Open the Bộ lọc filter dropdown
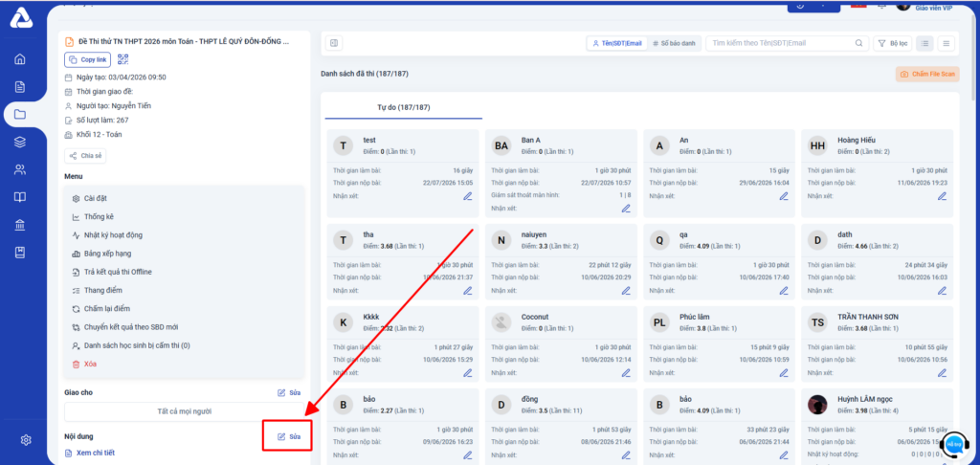The width and height of the screenshot is (980, 465). 893,43
